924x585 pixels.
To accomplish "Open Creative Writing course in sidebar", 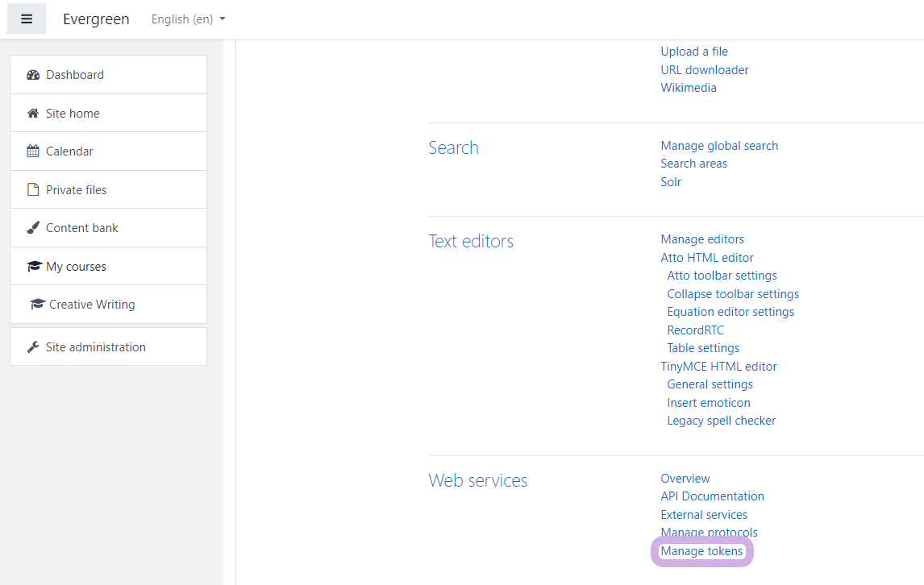I will (x=91, y=305).
